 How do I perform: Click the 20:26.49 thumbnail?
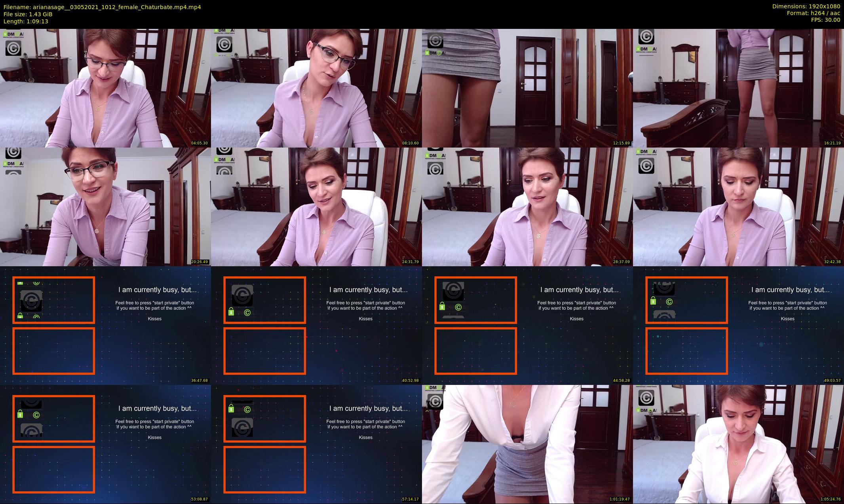click(105, 207)
